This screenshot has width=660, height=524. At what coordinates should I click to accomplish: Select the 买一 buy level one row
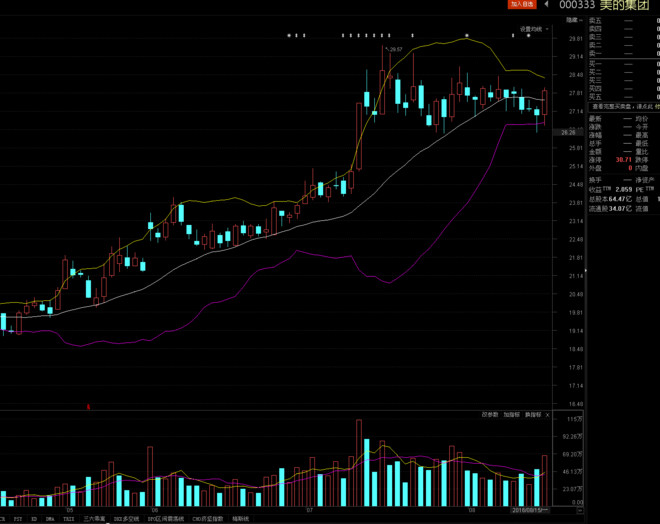[x=623, y=64]
